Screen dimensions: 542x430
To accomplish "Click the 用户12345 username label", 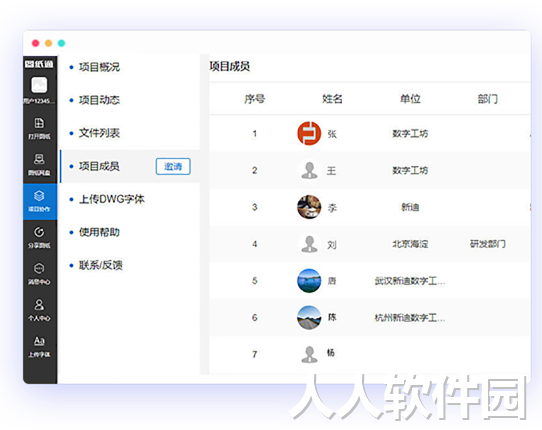I will (39, 101).
